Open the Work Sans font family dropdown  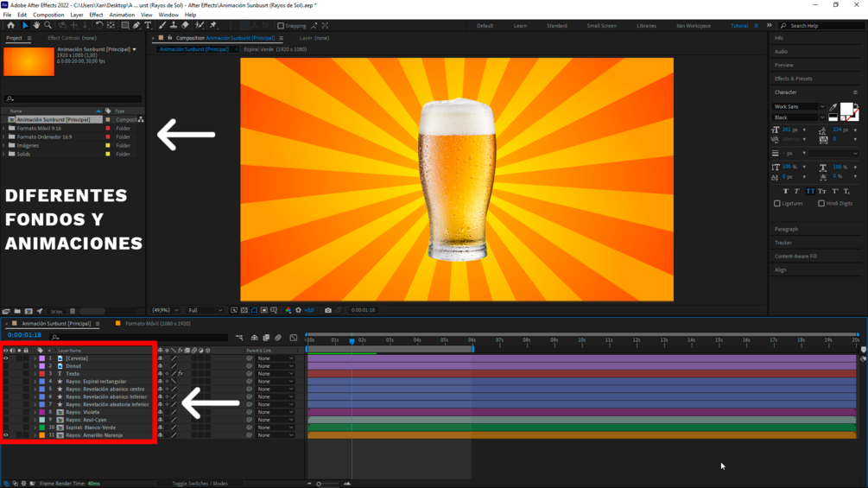pyautogui.click(x=799, y=107)
